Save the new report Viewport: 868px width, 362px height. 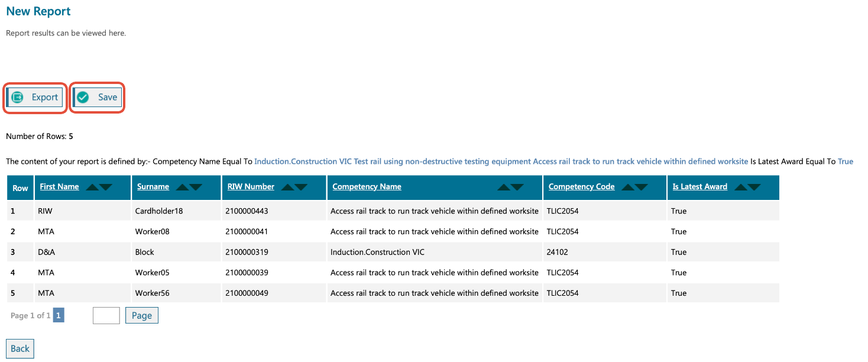98,98
